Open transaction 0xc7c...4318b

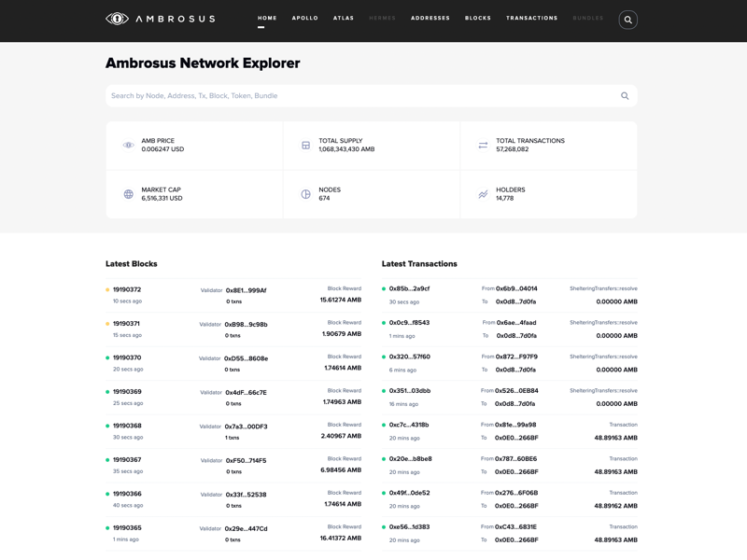point(409,425)
